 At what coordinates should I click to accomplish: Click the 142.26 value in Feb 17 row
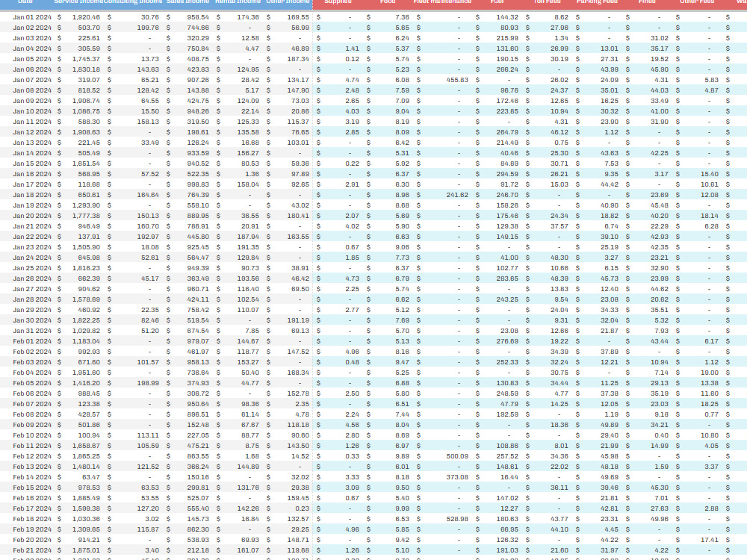[x=248, y=509]
